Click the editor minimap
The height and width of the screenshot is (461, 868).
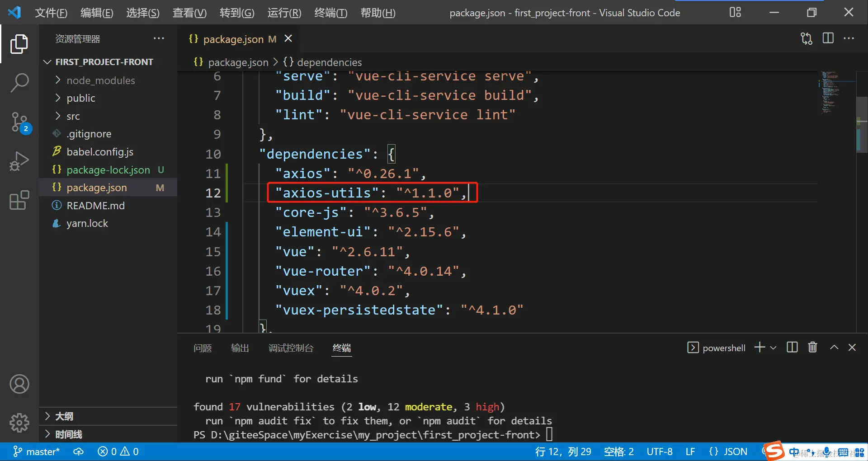tap(836, 93)
